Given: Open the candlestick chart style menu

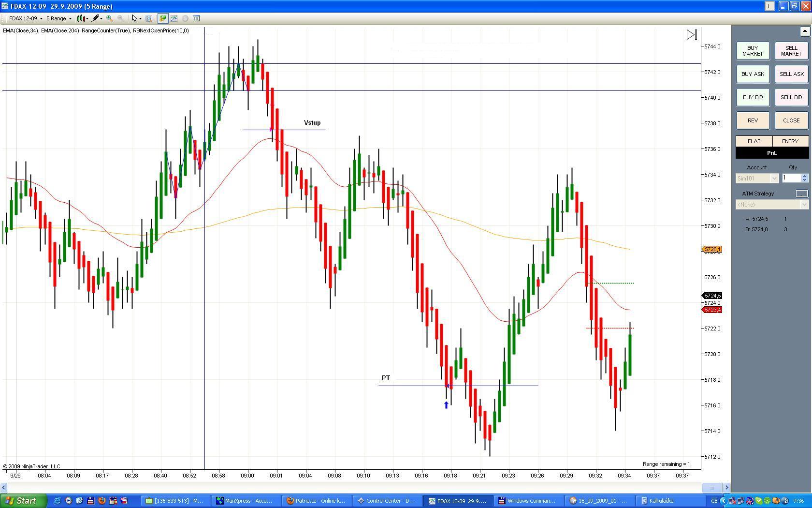Looking at the screenshot, I should [83, 18].
